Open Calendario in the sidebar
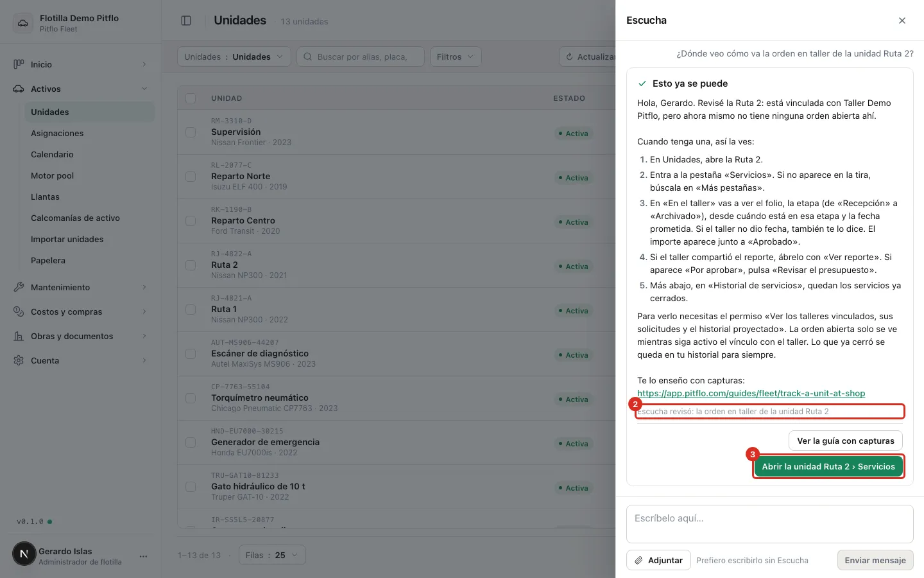 tap(89, 154)
